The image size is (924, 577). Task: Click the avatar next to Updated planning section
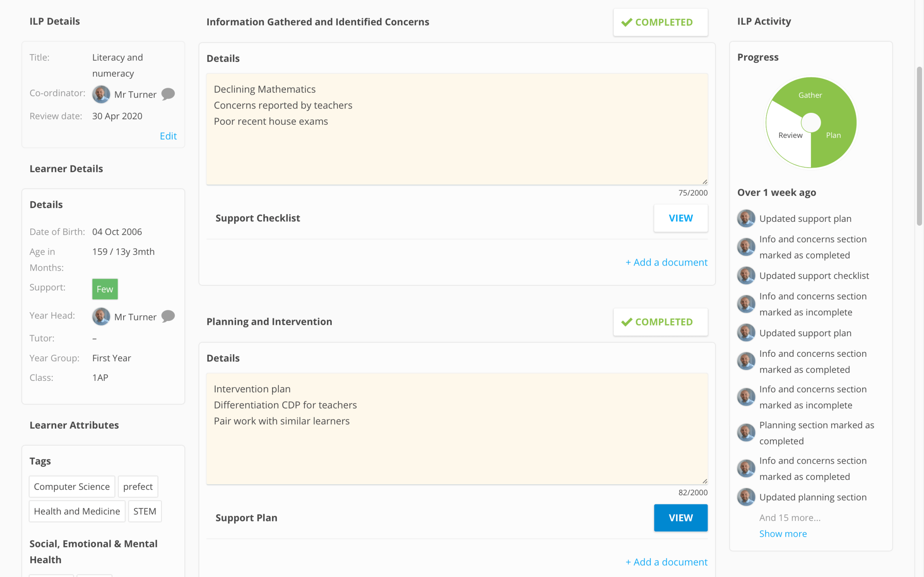point(746,497)
